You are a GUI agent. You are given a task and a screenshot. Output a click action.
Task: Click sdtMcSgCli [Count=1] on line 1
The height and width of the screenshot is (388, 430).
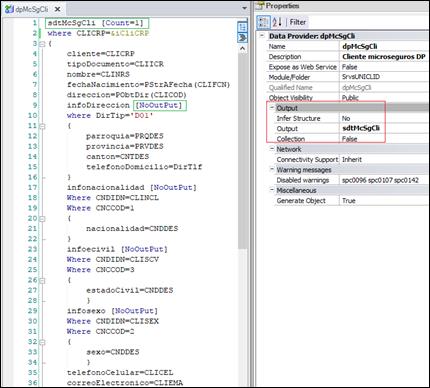click(x=95, y=23)
